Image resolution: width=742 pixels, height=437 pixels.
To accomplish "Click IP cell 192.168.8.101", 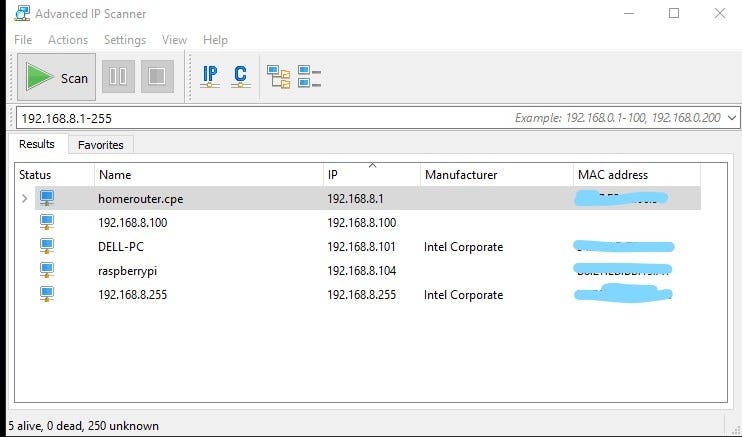I will pyautogui.click(x=361, y=247).
